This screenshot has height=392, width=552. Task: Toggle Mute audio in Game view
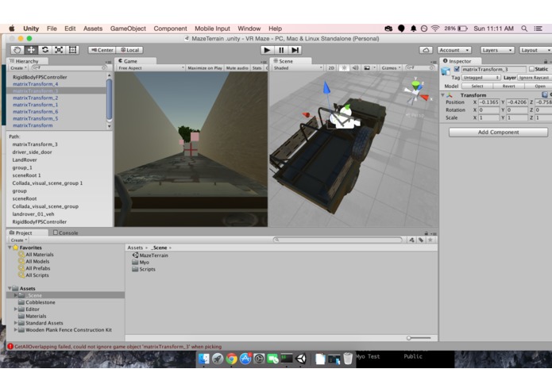tap(237, 68)
